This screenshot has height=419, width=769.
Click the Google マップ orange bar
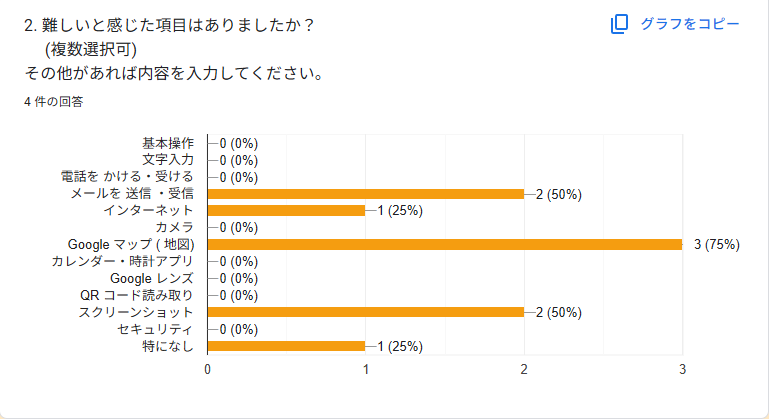click(444, 244)
